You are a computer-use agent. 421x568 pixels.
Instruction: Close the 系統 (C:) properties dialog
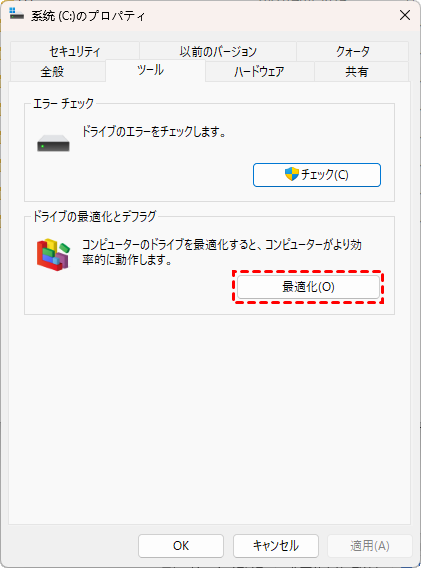click(405, 15)
